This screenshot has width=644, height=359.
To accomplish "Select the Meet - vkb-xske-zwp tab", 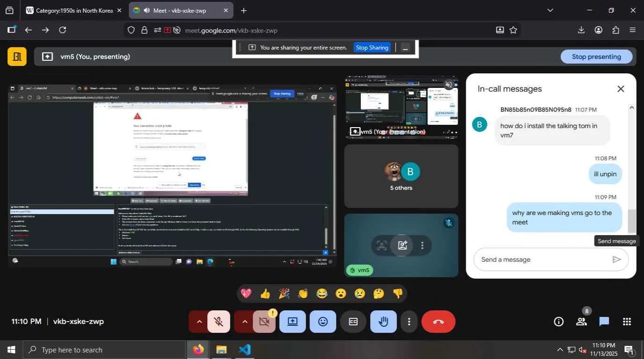I will click(x=181, y=10).
